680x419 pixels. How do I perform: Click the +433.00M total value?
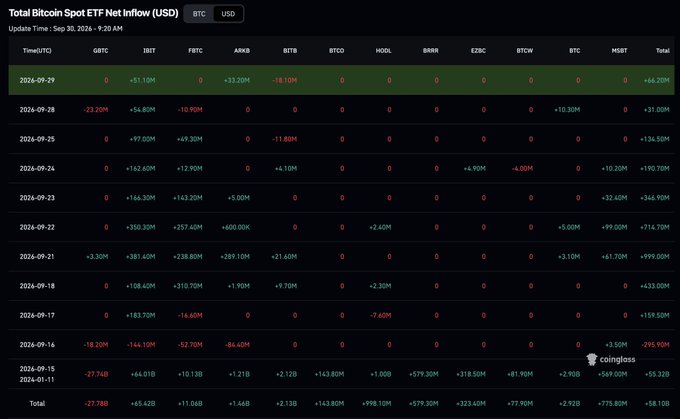pyautogui.click(x=655, y=286)
